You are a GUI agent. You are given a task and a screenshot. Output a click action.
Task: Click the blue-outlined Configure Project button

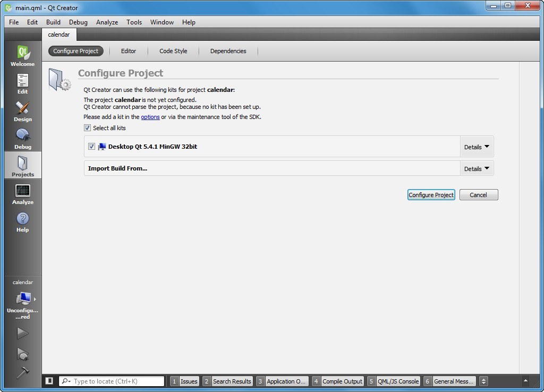[431, 194]
